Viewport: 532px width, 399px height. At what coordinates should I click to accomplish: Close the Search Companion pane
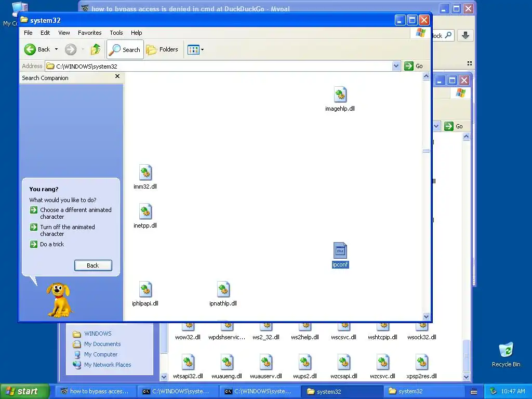coord(117,76)
